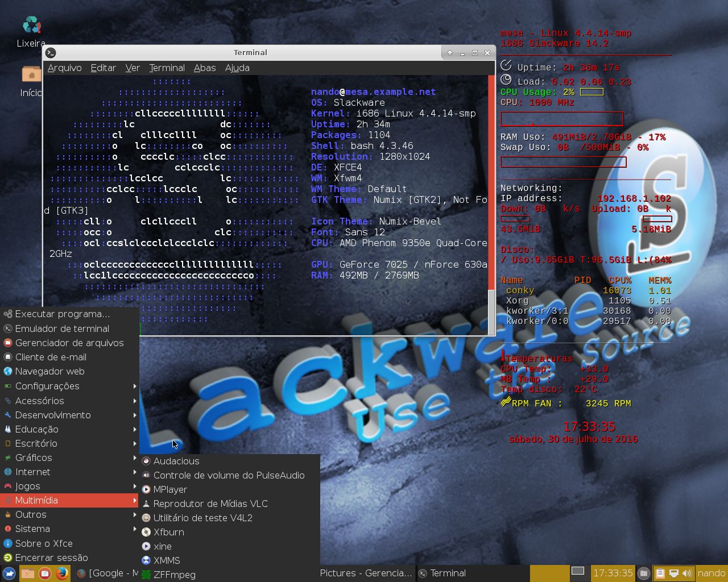Click the Terminal window vertical scrollbar

(x=491, y=205)
